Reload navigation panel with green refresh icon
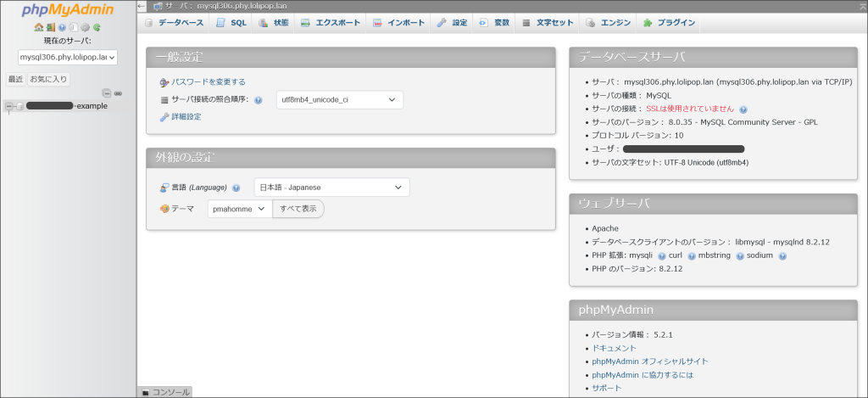Screen dimensions: 868x398 [97, 27]
